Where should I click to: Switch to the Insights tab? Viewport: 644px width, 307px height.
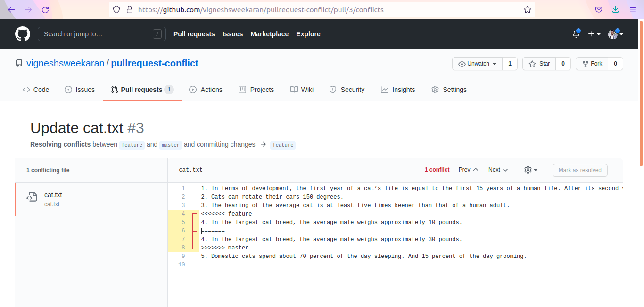[398, 90]
